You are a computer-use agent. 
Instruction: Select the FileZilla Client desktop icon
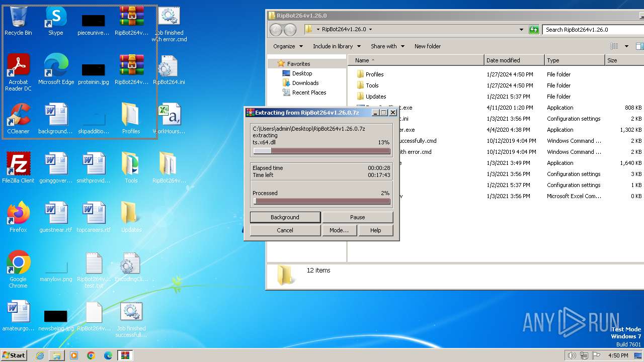[x=18, y=168]
